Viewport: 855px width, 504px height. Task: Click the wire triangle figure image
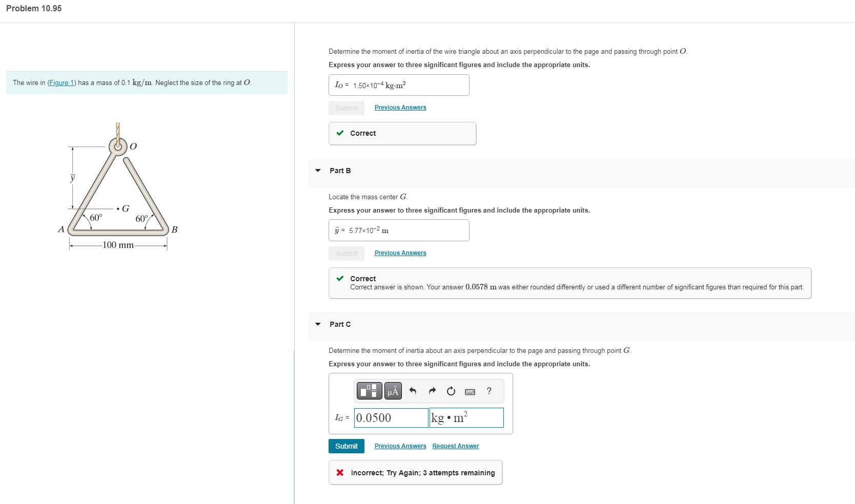click(119, 187)
